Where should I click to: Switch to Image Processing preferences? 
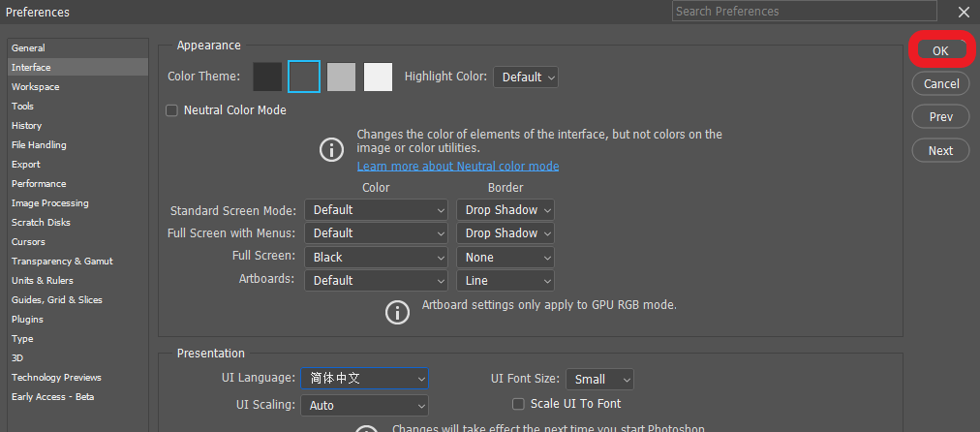click(x=78, y=203)
